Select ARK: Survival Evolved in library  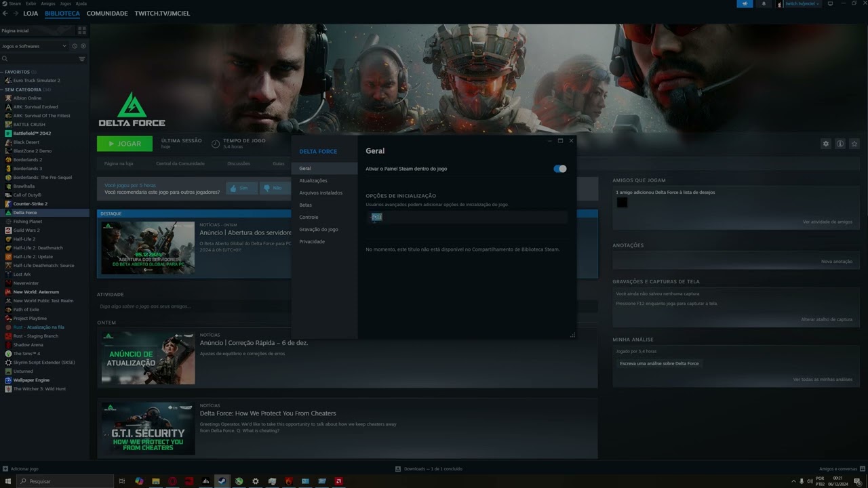pyautogui.click(x=36, y=107)
